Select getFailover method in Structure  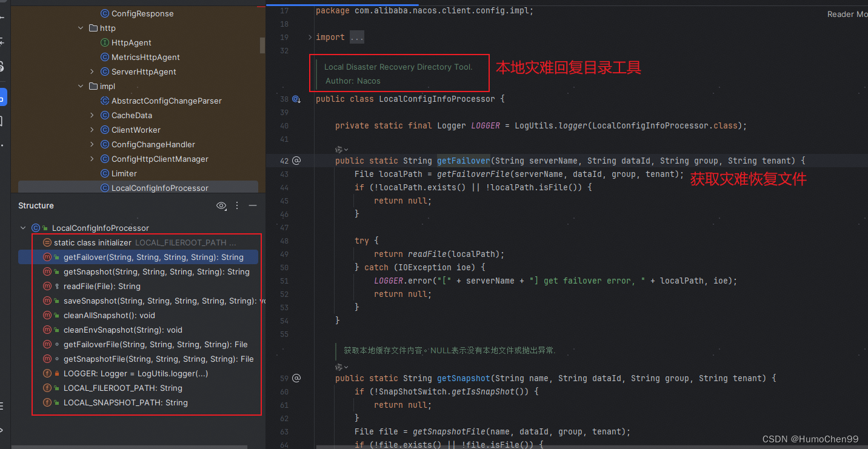[x=138, y=257]
